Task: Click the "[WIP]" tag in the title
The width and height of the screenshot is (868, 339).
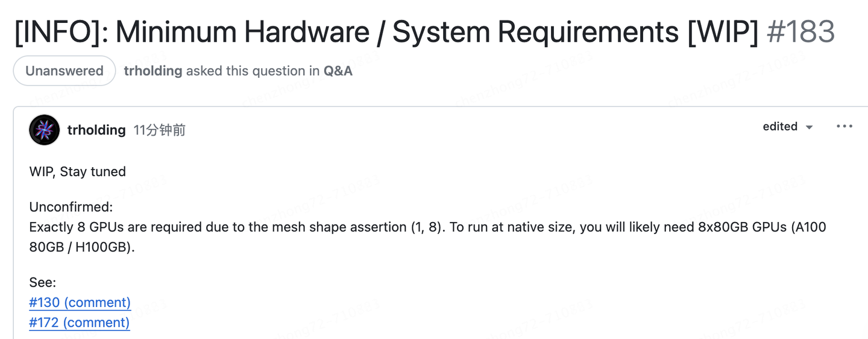Action: tap(722, 31)
